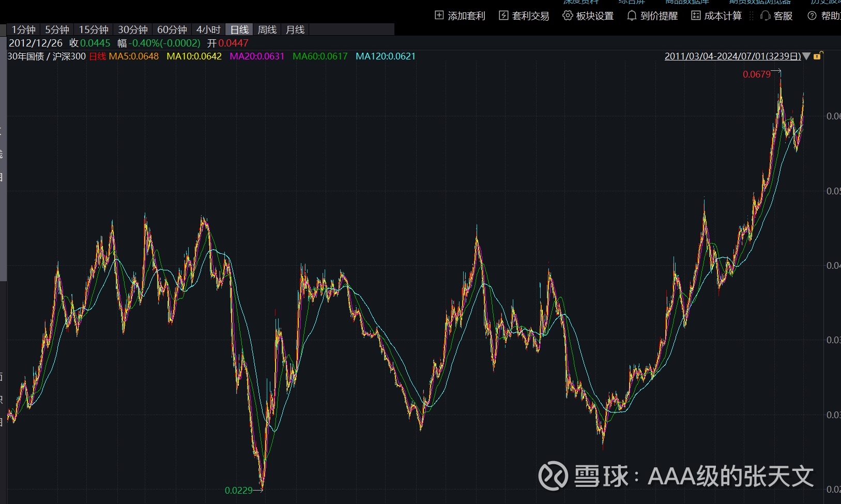The height and width of the screenshot is (504, 841).
Task: Select the 60分钟 timeframe tab
Action: [172, 30]
